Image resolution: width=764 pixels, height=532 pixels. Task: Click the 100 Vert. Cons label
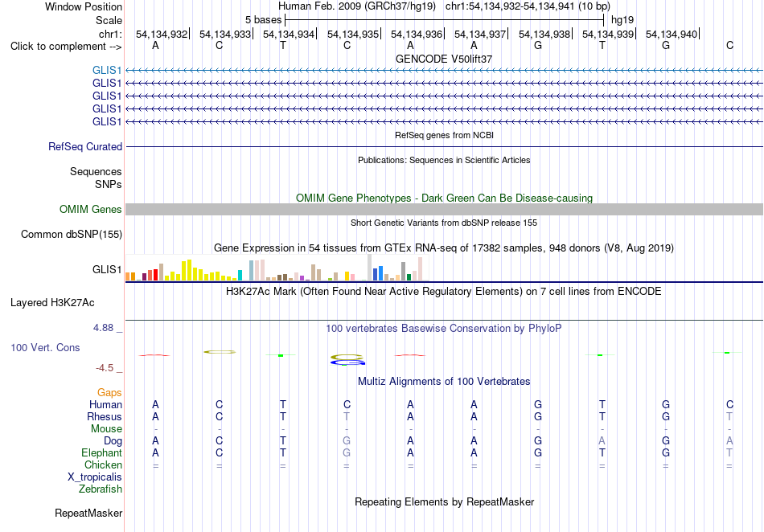pos(45,347)
